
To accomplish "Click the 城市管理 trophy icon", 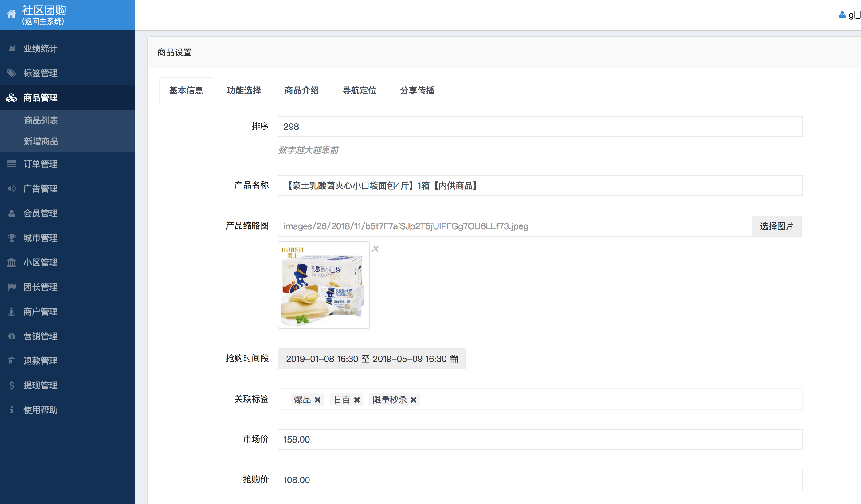I will pyautogui.click(x=11, y=238).
